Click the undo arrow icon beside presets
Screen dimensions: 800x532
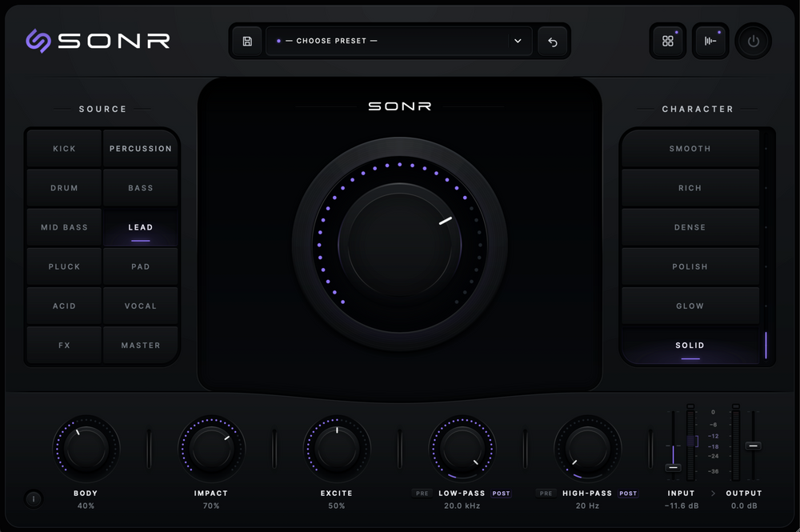point(553,42)
